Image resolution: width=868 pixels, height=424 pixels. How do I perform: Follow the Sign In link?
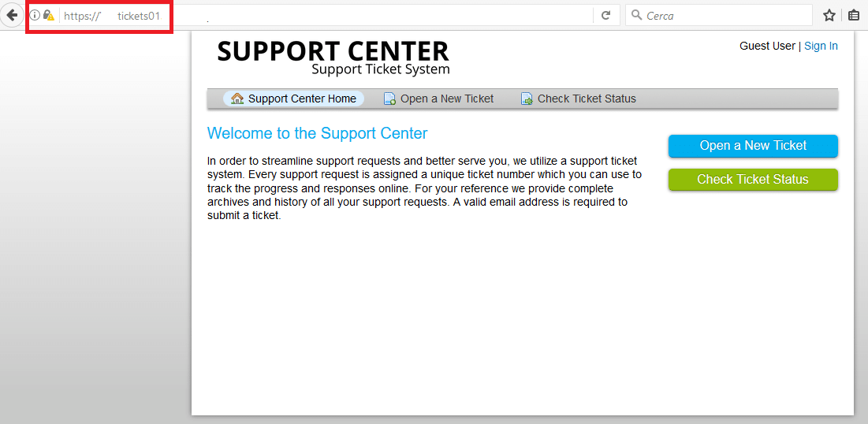821,46
